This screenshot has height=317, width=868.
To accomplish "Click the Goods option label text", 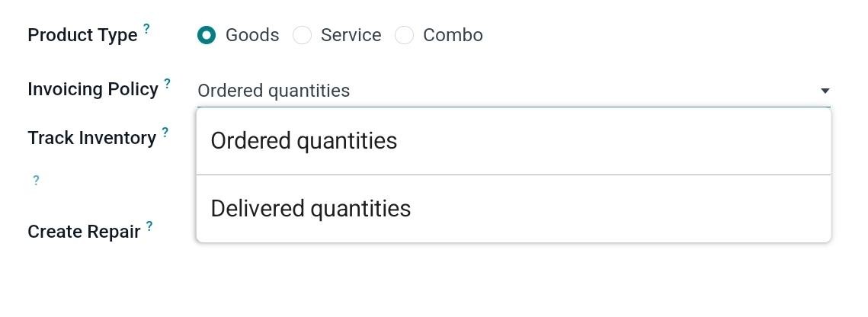I will click(x=252, y=35).
